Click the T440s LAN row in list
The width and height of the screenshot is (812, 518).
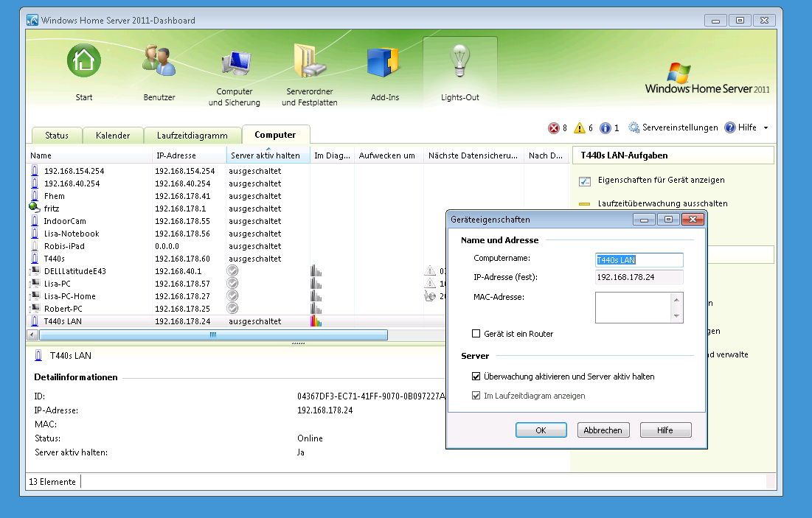point(235,321)
